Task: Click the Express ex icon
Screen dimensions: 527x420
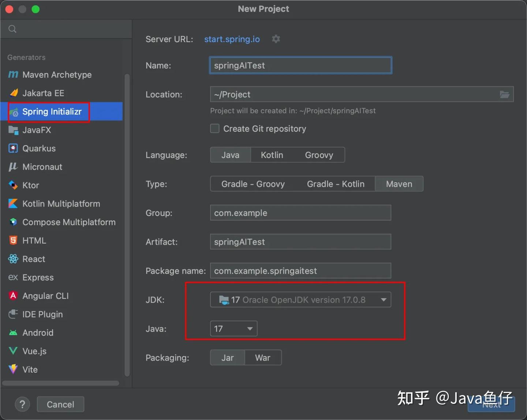Action: pos(13,277)
